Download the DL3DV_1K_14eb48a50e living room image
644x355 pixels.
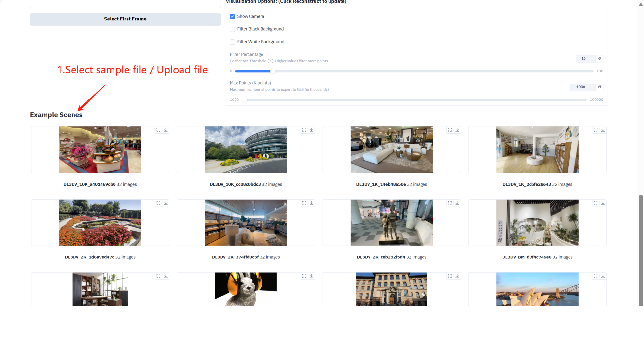tap(457, 130)
